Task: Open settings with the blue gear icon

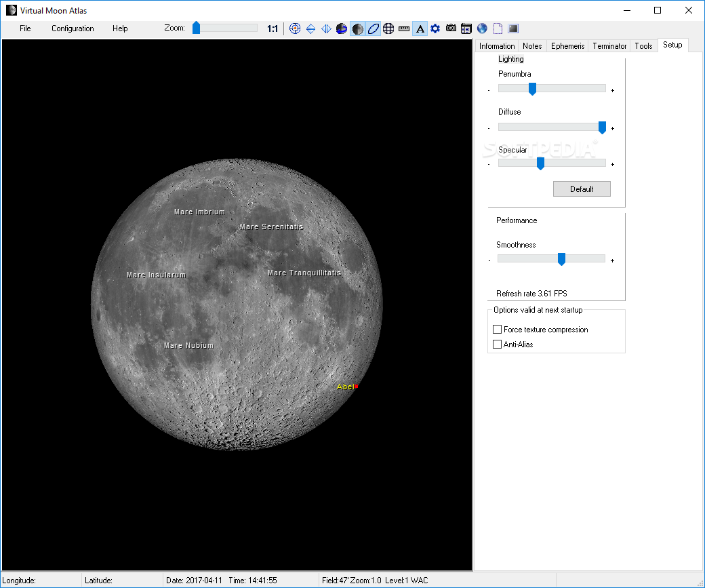Action: (x=435, y=28)
